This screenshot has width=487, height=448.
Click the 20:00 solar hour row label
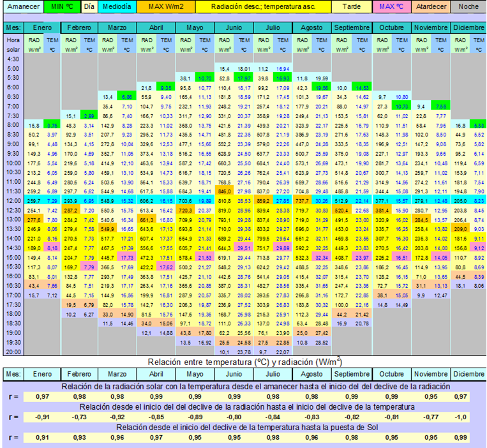click(x=14, y=352)
